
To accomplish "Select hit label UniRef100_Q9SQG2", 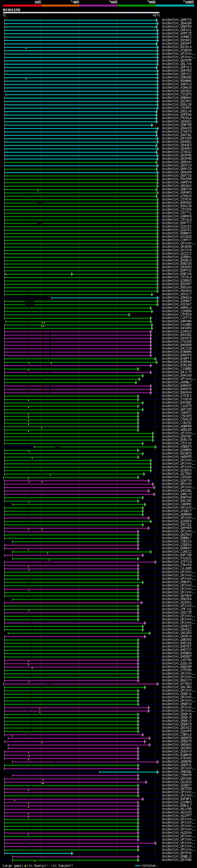I will (177, 91).
